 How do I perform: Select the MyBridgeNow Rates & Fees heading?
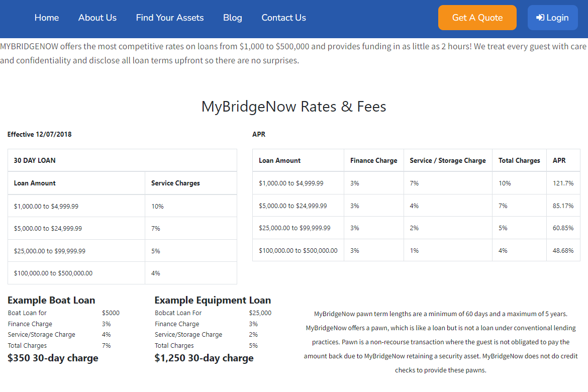click(x=293, y=107)
